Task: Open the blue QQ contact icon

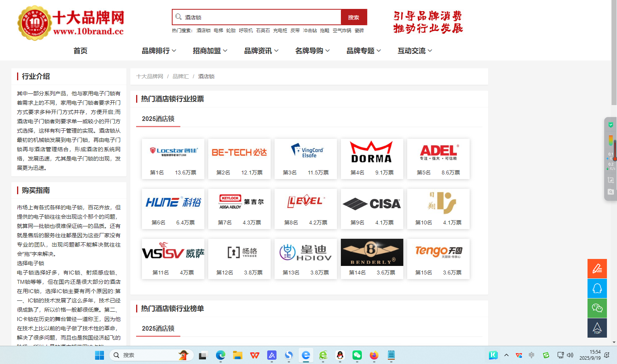Action: tap(597, 288)
